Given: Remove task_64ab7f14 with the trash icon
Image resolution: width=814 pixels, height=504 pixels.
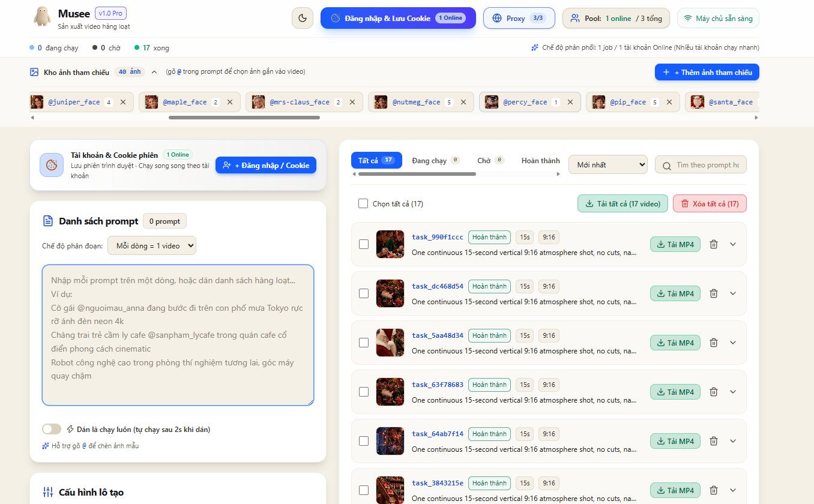Looking at the screenshot, I should coord(714,441).
